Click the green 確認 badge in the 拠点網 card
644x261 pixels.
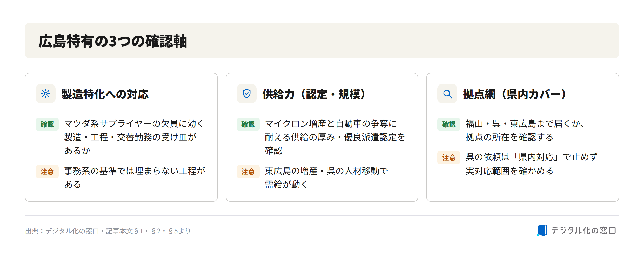click(449, 124)
